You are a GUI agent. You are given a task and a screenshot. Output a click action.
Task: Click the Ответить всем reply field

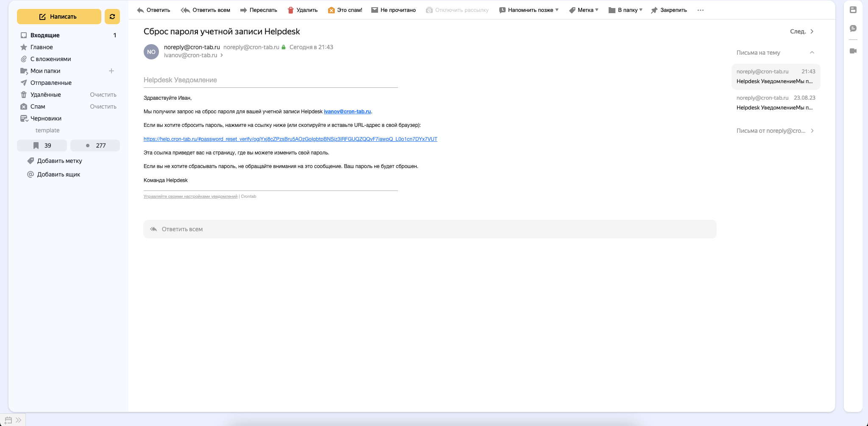(x=430, y=229)
